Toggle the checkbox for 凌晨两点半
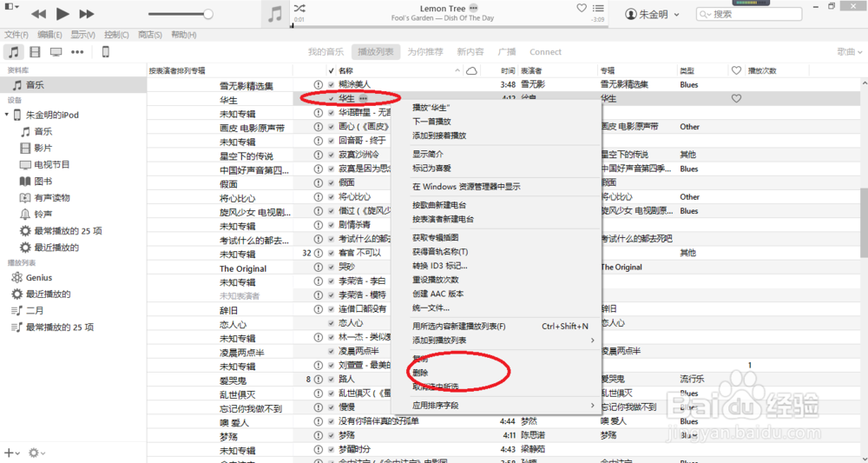 coord(331,351)
